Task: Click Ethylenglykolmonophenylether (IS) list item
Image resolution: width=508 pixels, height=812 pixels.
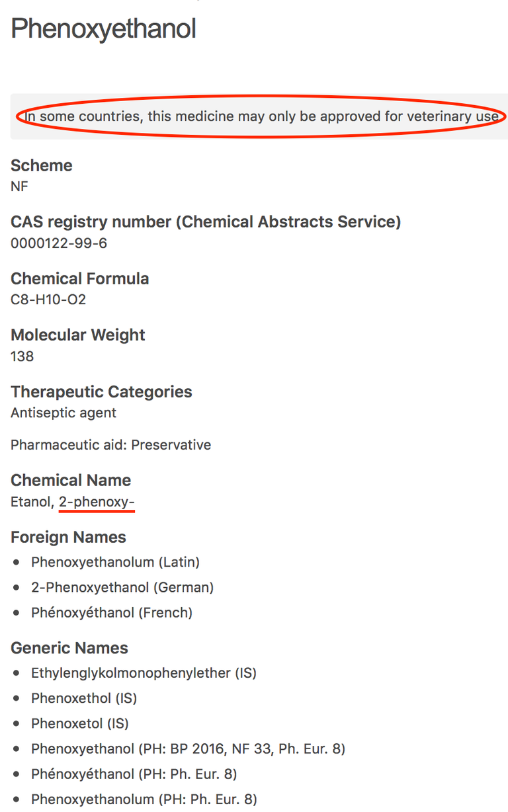Action: (x=144, y=673)
